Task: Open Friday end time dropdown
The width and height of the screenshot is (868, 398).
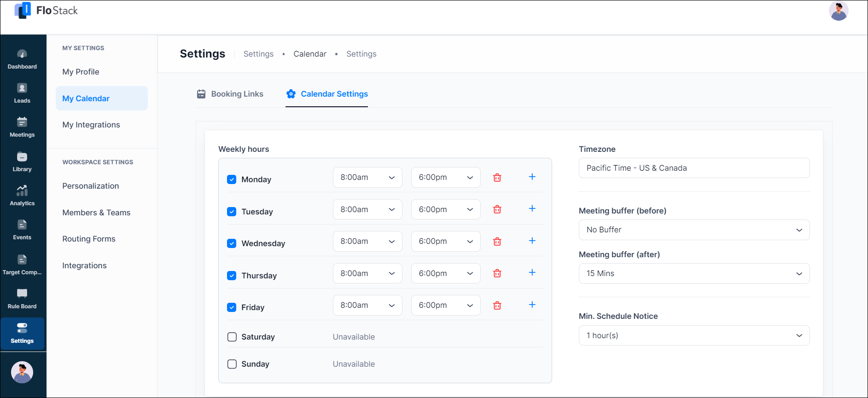Action: pos(446,305)
